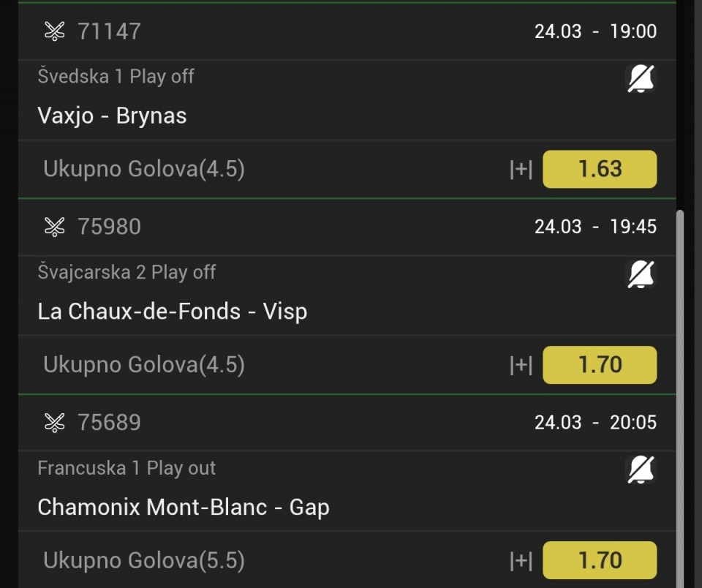Expand more bets for La Chaux-de-Fonds - Visp
The height and width of the screenshot is (588, 702).
point(521,365)
